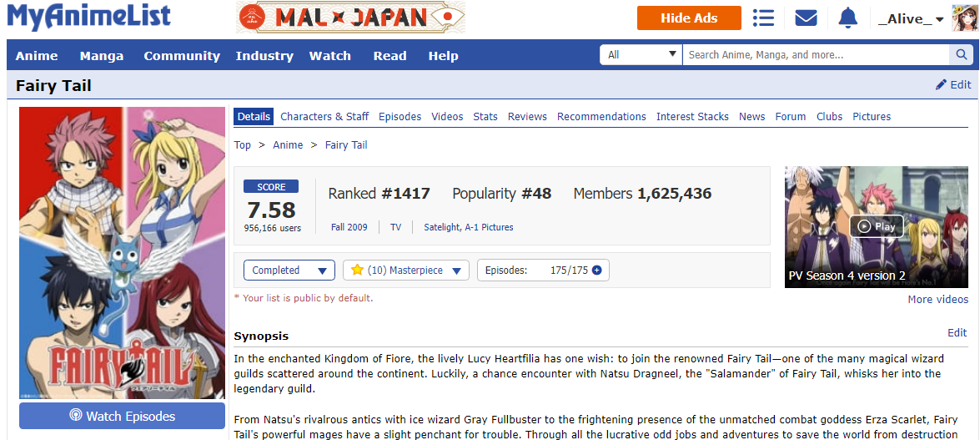Click the Watch Episodes button
The width and height of the screenshot is (980, 440).
click(x=122, y=417)
